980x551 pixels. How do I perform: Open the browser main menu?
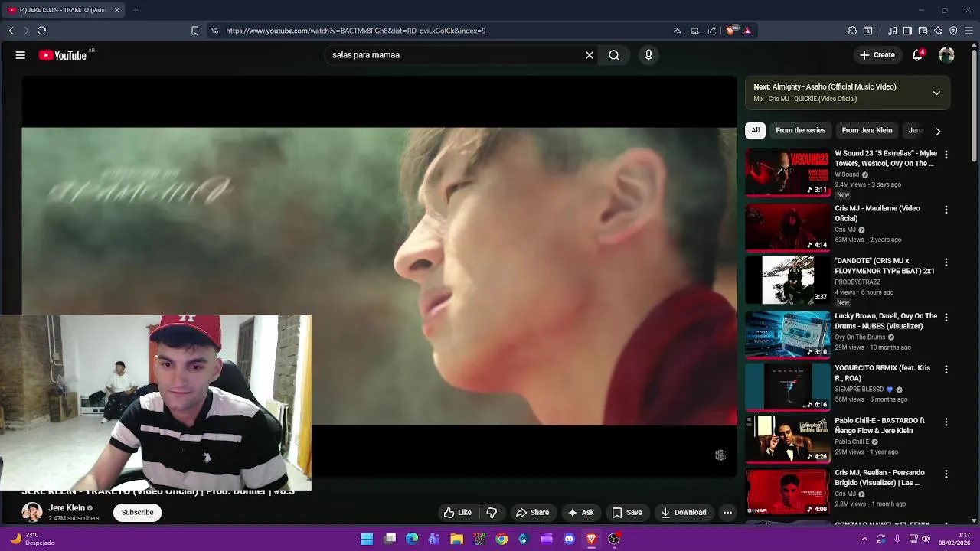tap(969, 31)
